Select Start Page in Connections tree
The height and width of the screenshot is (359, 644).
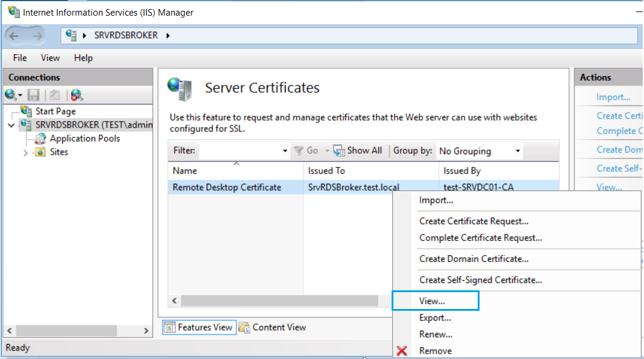(x=55, y=111)
